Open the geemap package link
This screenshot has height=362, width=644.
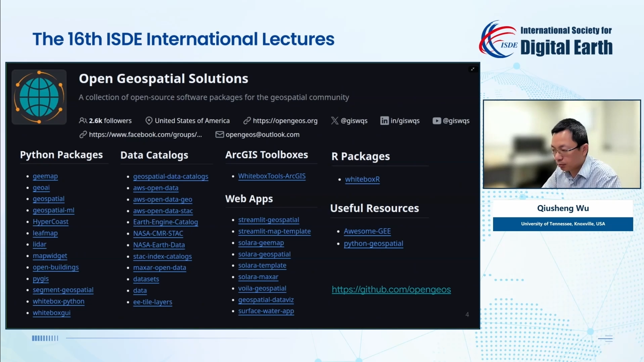point(45,176)
